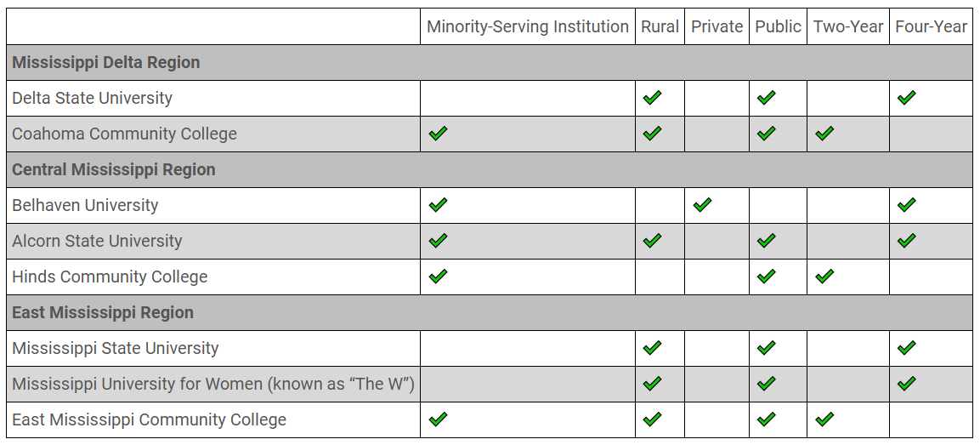Image resolution: width=980 pixels, height=445 pixels.
Task: Click East Mississippi Community College Two-Year checkmark
Action: [x=824, y=419]
